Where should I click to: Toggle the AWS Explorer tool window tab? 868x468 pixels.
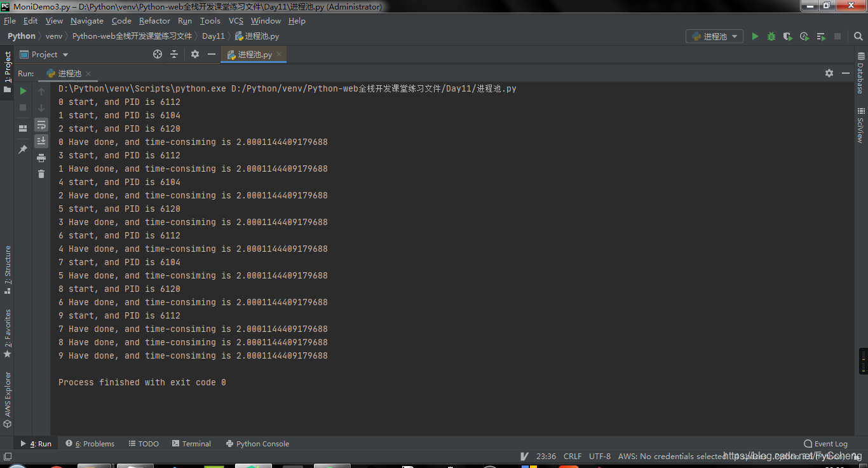tap(8, 399)
